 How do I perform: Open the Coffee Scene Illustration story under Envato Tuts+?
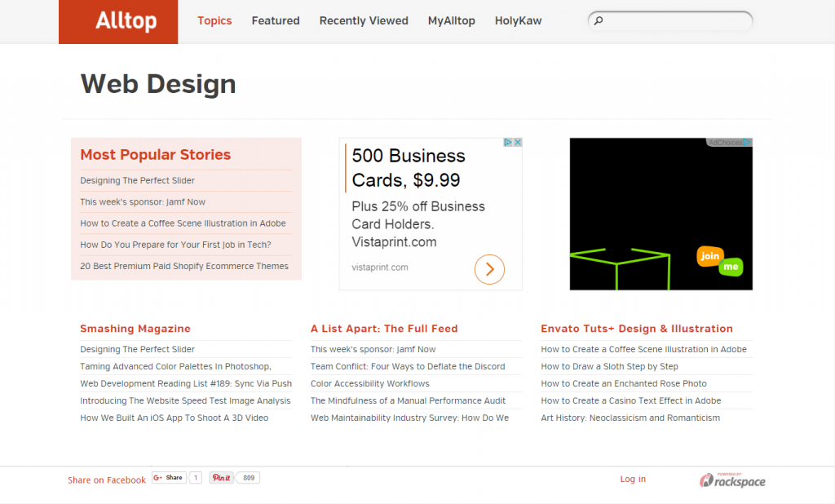(644, 350)
